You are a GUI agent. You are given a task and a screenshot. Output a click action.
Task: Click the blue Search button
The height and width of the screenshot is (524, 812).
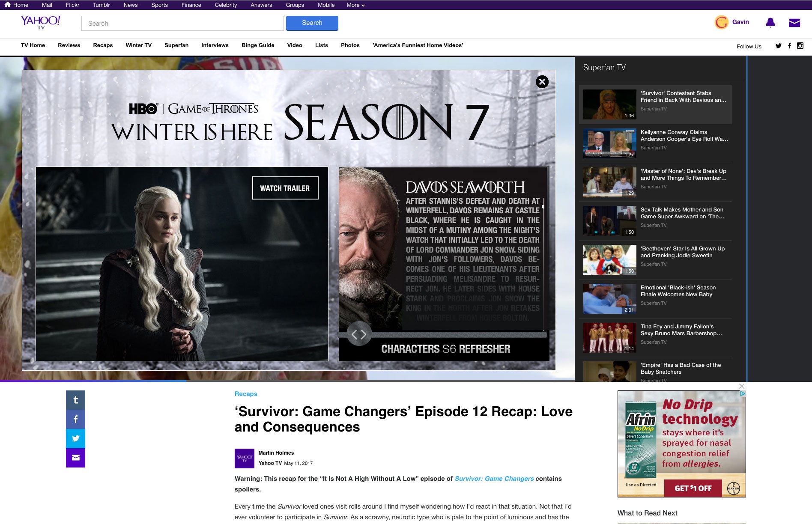[x=312, y=23]
